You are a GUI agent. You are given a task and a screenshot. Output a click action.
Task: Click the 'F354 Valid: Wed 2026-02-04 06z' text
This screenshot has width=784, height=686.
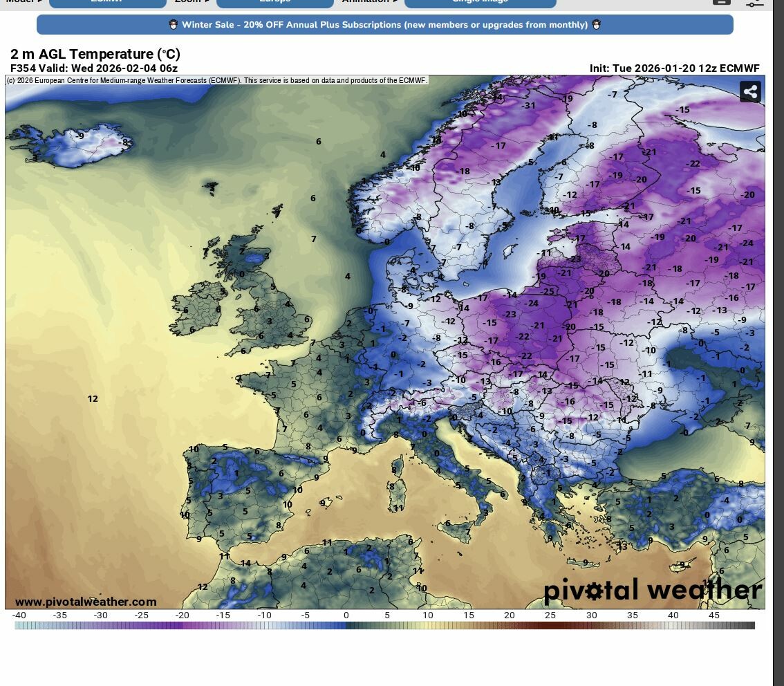[x=94, y=68]
